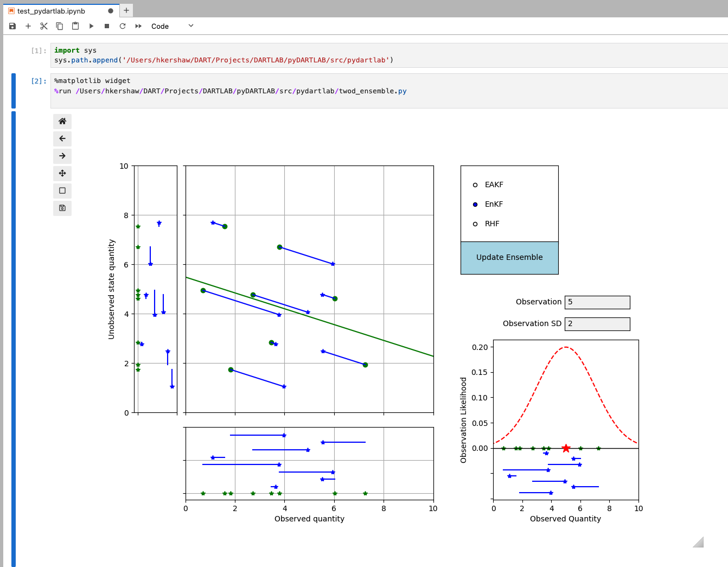This screenshot has height=567, width=728.
Task: Click the Observation SD input field
Action: tap(597, 324)
